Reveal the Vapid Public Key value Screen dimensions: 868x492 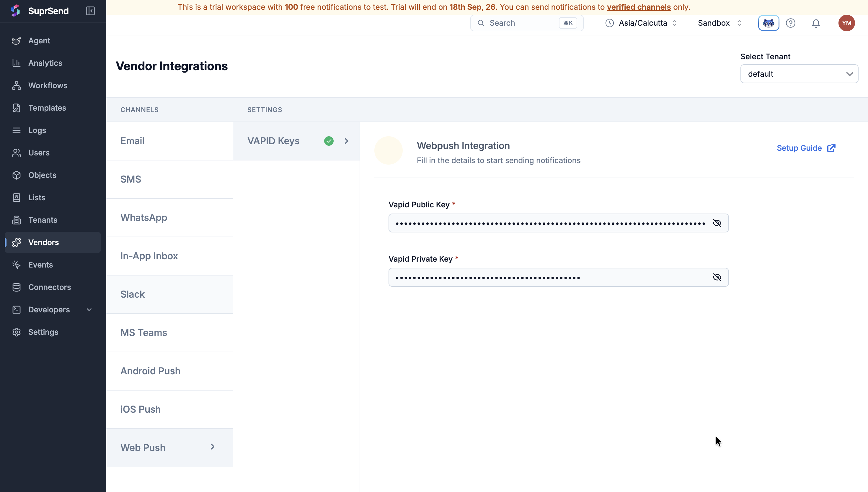tap(717, 223)
